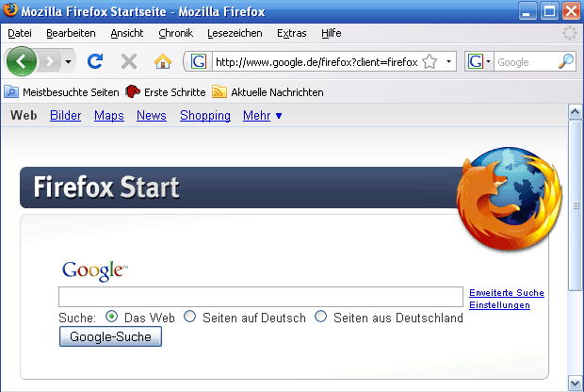This screenshot has height=392, width=584.
Task: Select the Das Web radio button
Action: click(111, 317)
